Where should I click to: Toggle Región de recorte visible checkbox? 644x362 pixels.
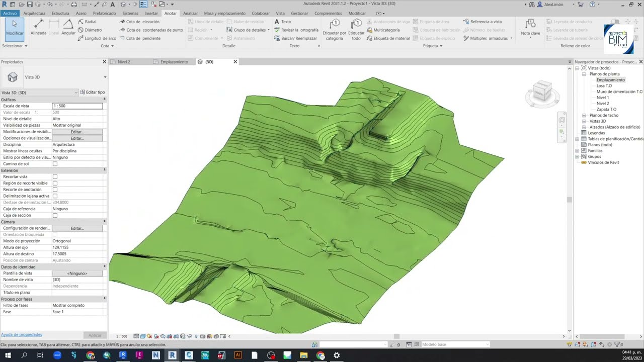click(55, 184)
